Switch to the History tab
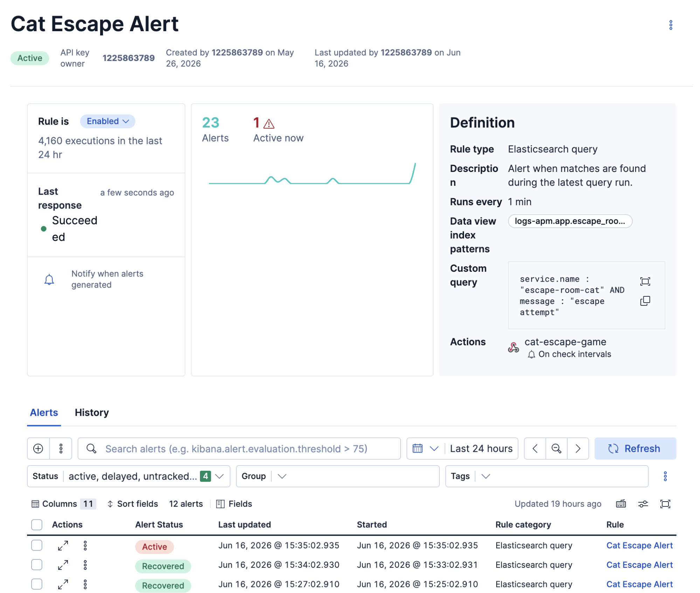 click(x=92, y=412)
